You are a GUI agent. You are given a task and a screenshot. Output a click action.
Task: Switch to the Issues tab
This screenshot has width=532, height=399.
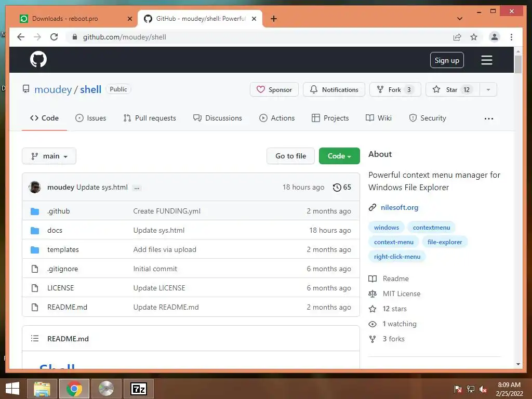point(90,118)
